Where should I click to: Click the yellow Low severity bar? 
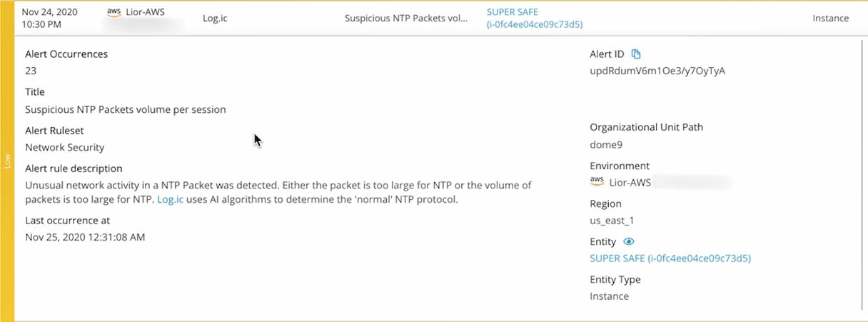click(7, 161)
